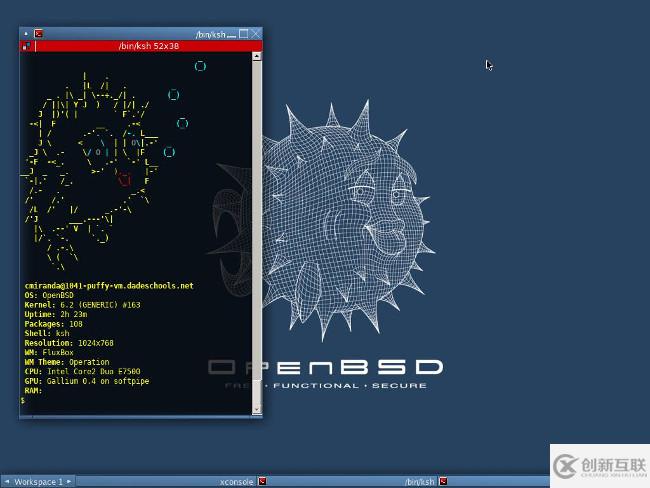Click the "CPU: Intel Core2 Duo E7500" line
Viewport: 650px width, 488px height.
pos(82,371)
